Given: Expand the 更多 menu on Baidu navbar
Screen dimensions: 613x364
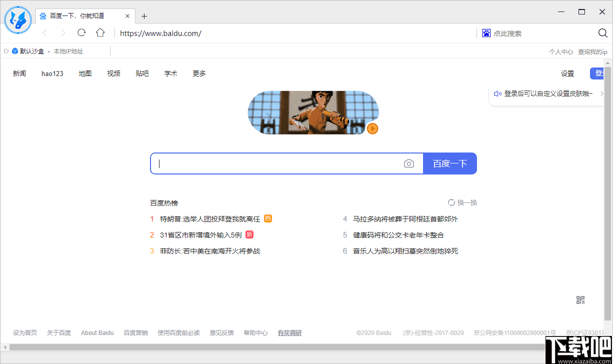Looking at the screenshot, I should point(198,73).
